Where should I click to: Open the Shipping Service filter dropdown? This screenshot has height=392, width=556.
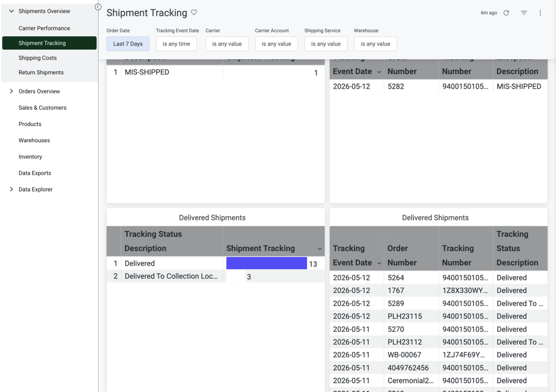[x=326, y=44]
